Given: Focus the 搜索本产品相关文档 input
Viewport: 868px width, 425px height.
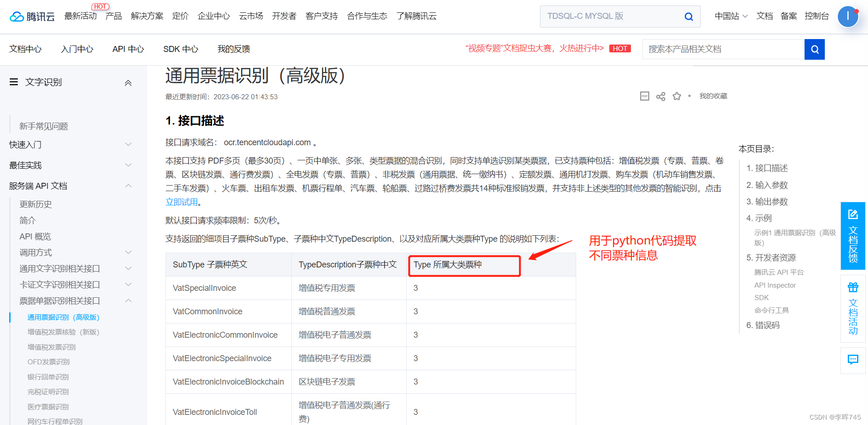Looking at the screenshot, I should (x=723, y=49).
